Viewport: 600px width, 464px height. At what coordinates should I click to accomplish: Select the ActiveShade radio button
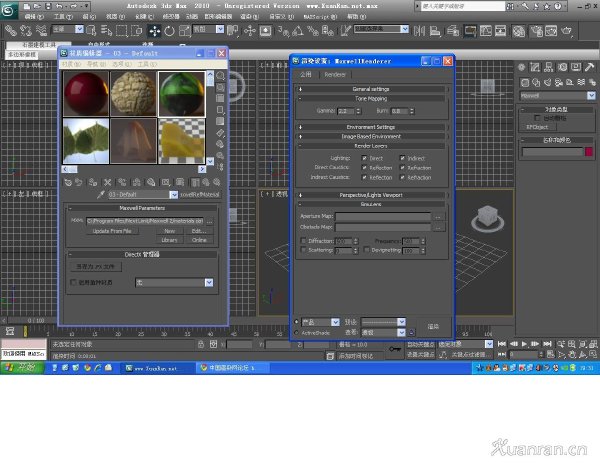tap(297, 333)
